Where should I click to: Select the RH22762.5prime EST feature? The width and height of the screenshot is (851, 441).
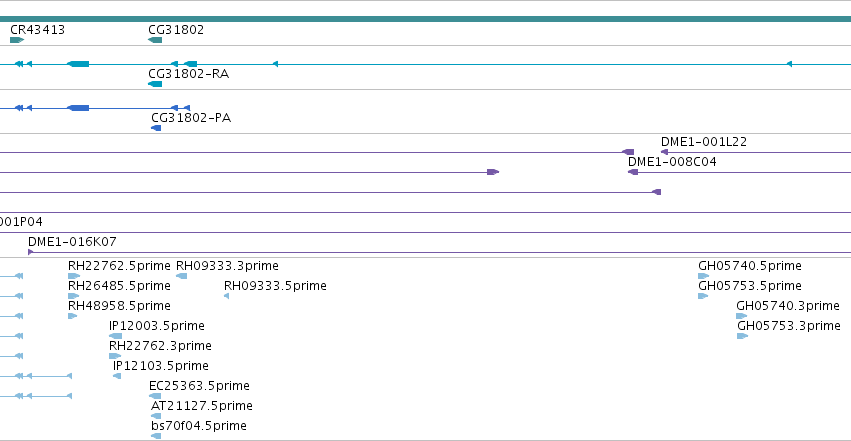pos(74,276)
